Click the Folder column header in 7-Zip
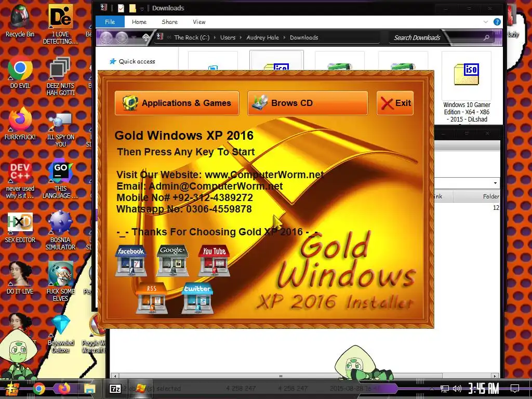The width and height of the screenshot is (532, 399). point(490,196)
